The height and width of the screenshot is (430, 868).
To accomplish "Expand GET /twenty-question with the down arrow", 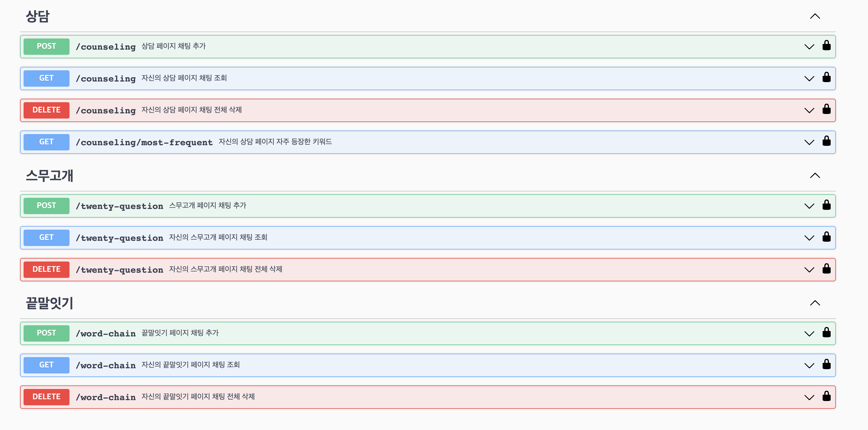I will 809,238.
